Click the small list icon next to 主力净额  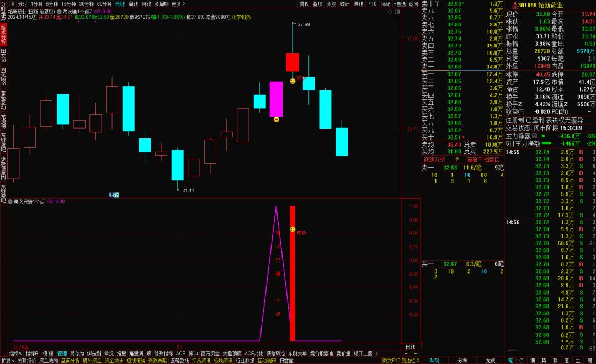[534, 136]
